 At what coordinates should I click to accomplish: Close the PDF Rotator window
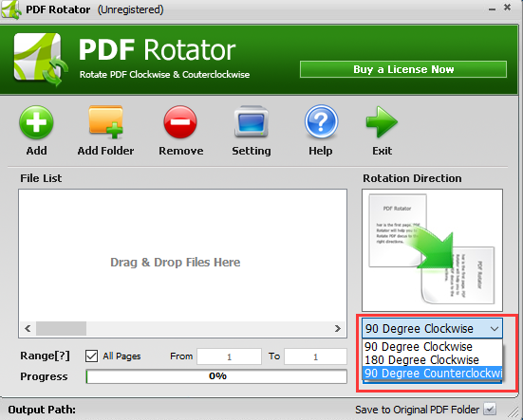(507, 8)
